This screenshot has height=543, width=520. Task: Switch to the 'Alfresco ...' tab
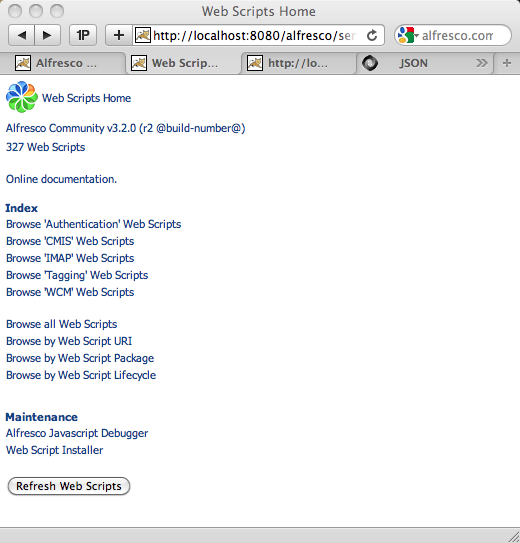click(x=62, y=63)
